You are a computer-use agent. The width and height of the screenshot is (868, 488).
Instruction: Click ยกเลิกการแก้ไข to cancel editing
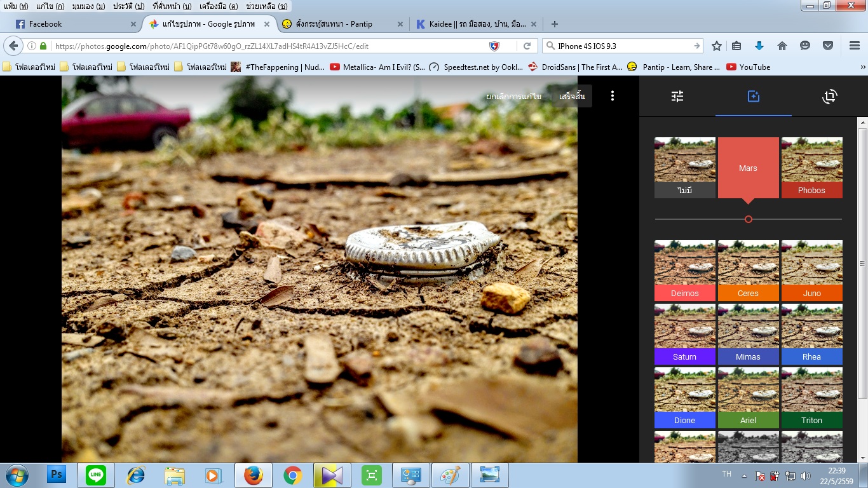[513, 97]
